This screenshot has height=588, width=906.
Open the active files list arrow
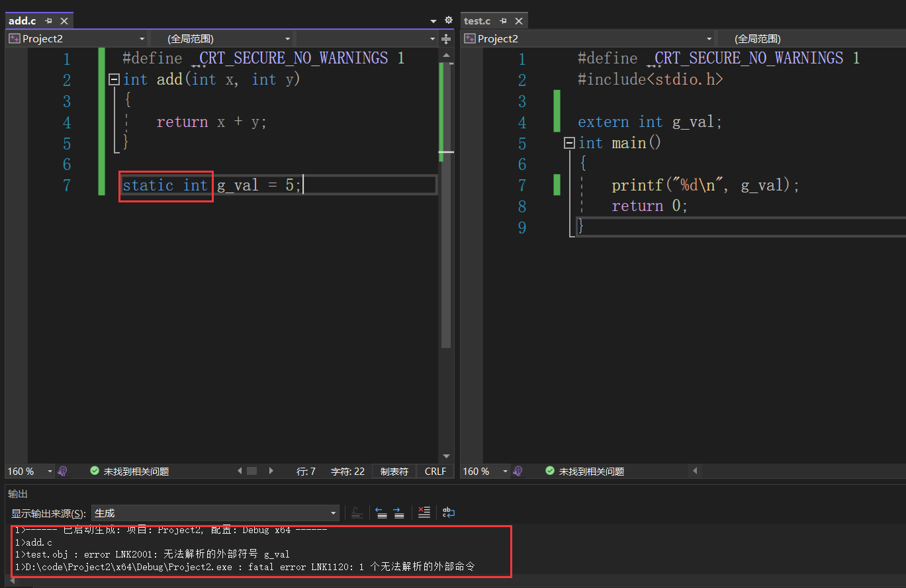(x=433, y=21)
